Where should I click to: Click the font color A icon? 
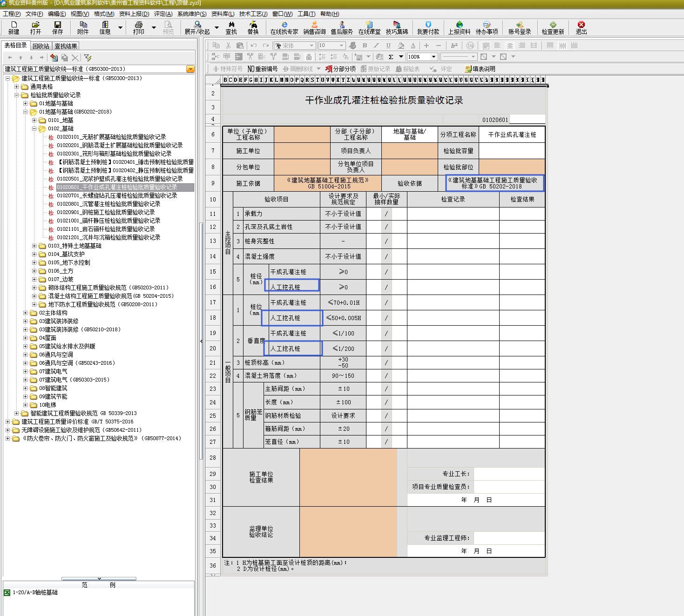[x=413, y=46]
